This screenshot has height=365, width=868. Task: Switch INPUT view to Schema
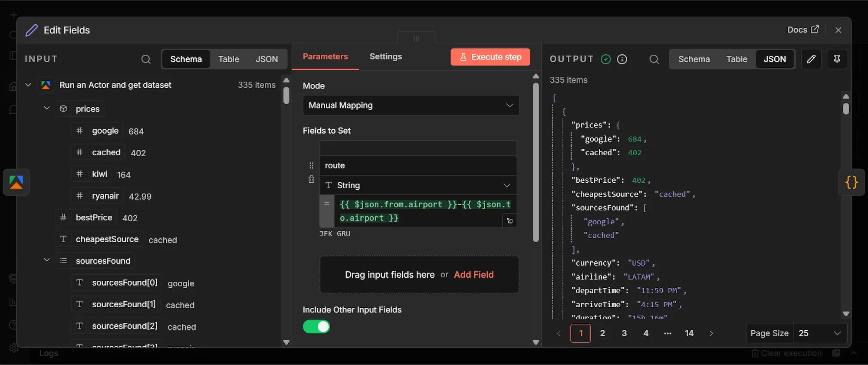tap(186, 59)
